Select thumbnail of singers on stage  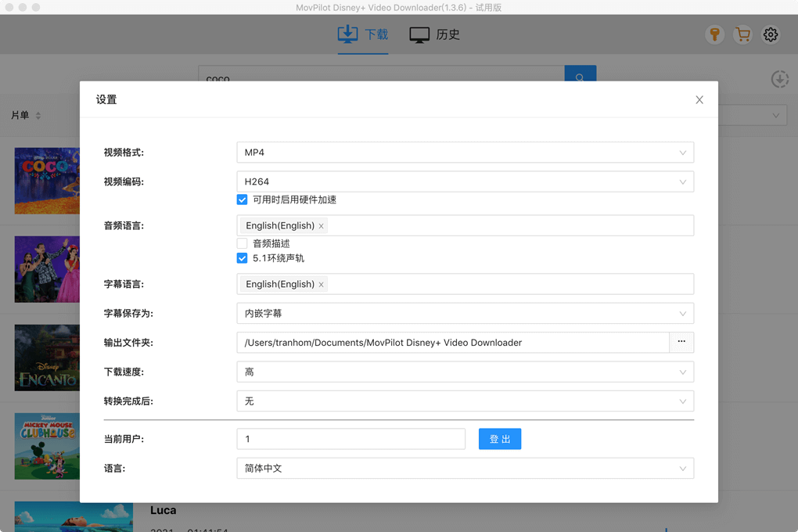[x=47, y=269]
